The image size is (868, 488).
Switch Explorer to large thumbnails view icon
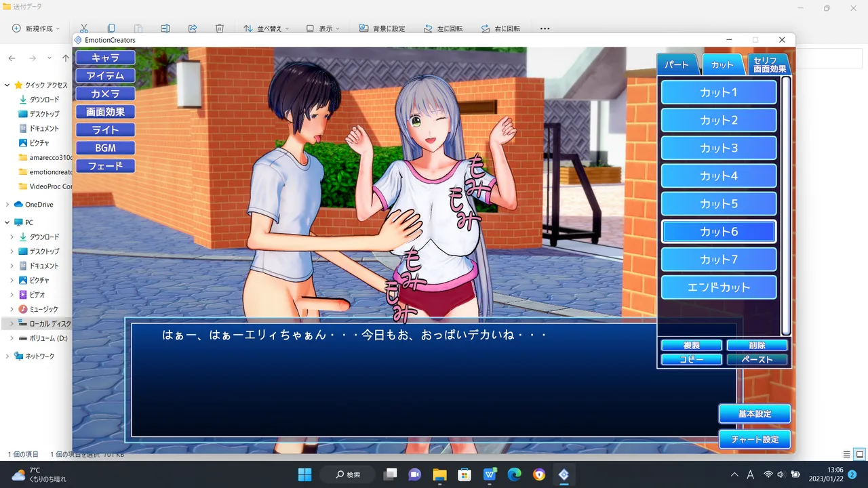pos(859,454)
